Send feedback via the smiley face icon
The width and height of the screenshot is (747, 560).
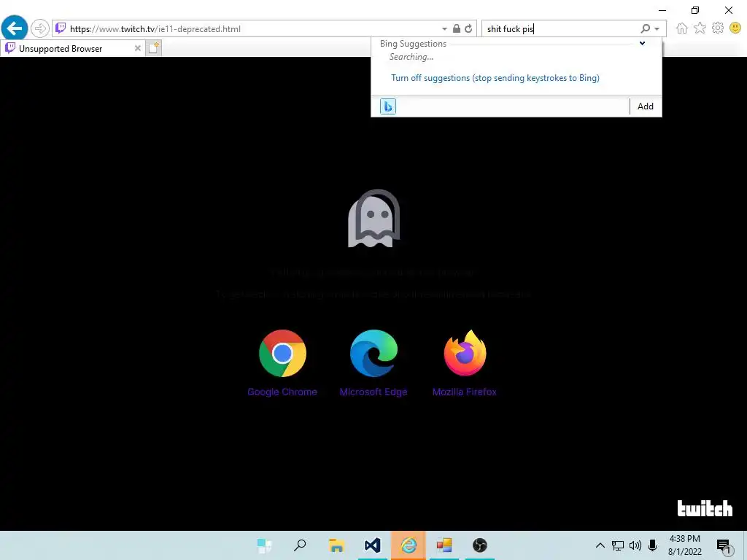pyautogui.click(x=735, y=28)
